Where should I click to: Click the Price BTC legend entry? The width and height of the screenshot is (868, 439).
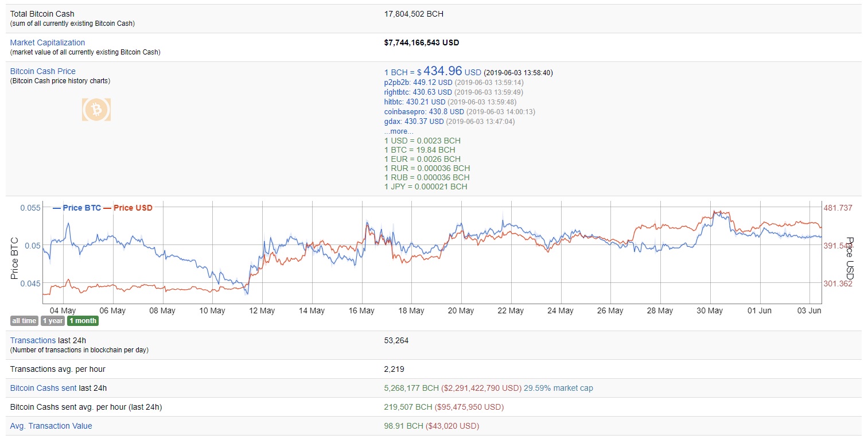(76, 208)
